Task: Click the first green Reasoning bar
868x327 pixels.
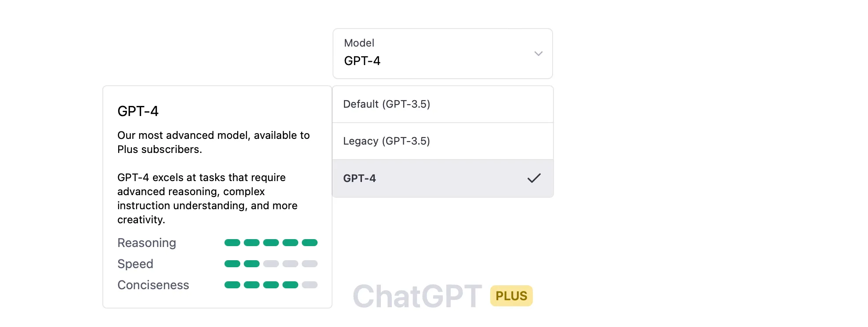Action: coord(232,243)
